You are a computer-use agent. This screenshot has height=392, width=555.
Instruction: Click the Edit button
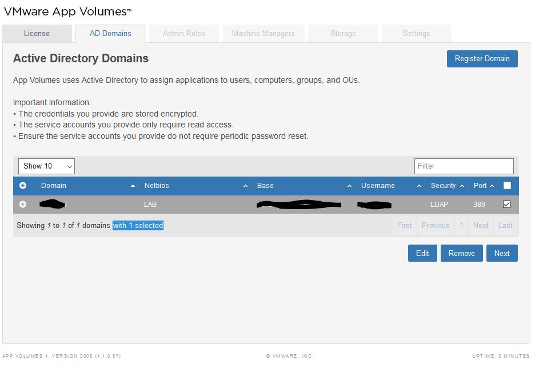coord(422,253)
